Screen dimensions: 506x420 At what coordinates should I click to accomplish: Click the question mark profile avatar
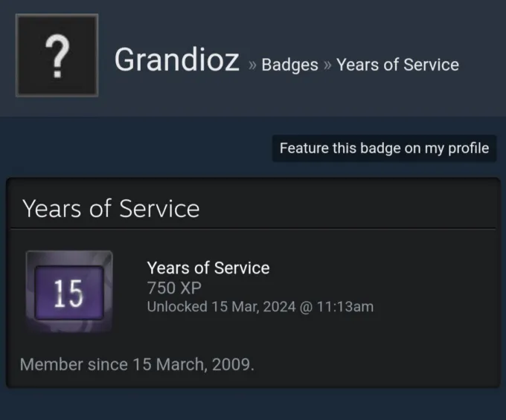(x=57, y=56)
